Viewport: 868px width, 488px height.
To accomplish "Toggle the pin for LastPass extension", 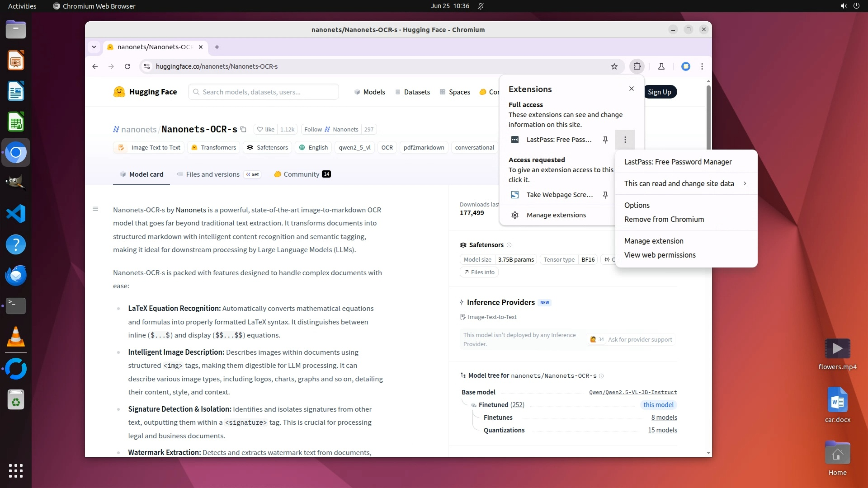I will tap(605, 140).
